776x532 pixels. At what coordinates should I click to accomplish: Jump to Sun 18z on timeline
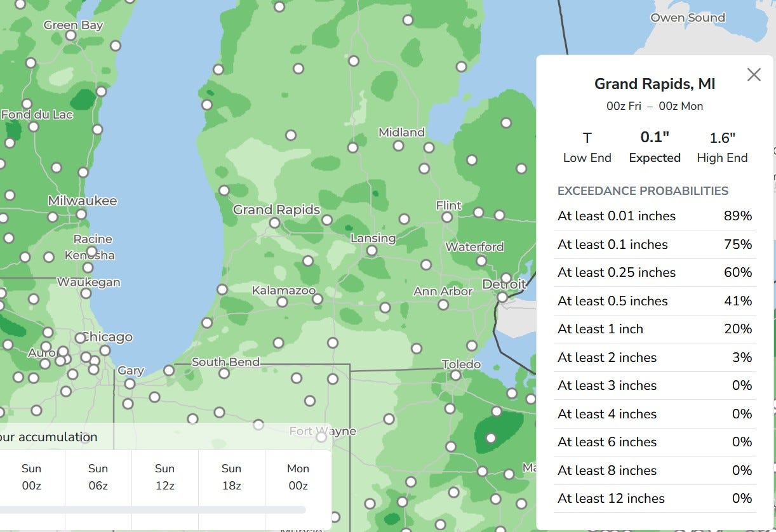pos(231,477)
